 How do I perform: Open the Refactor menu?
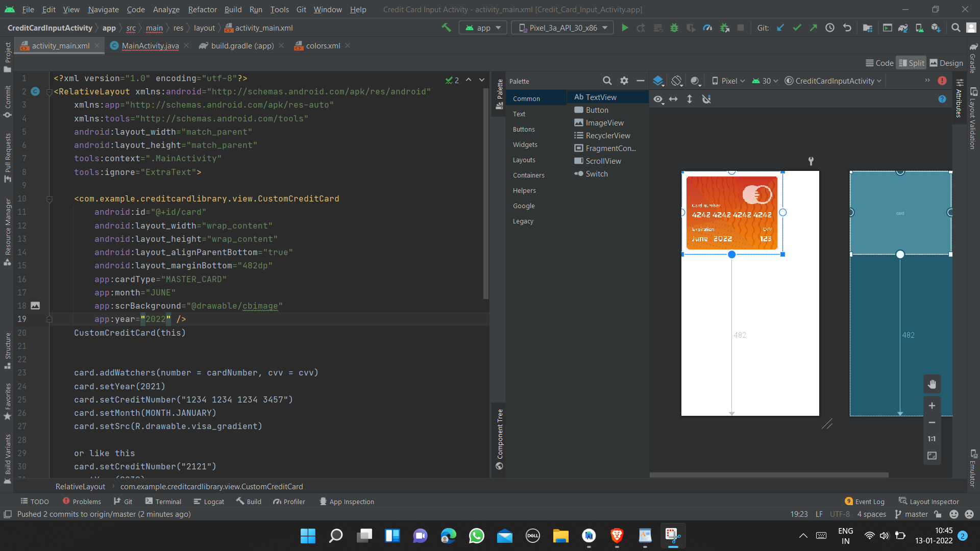pos(202,9)
